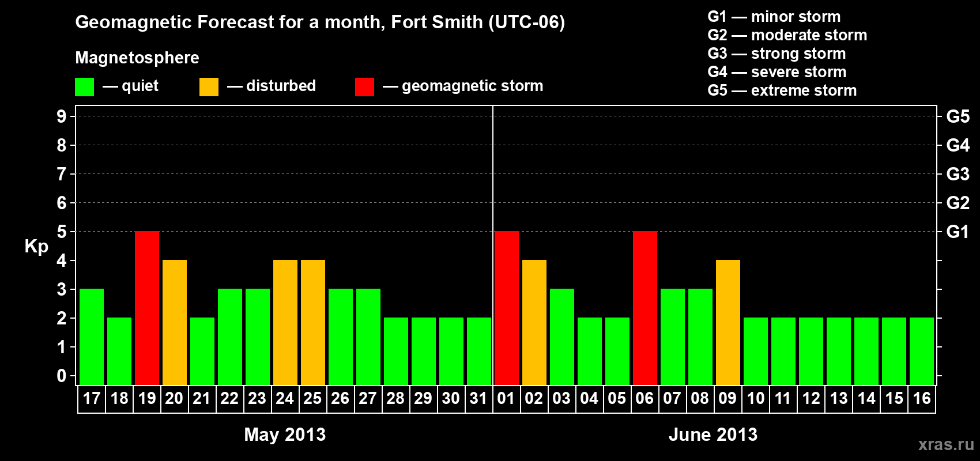Click date label 09 on the axis
The image size is (980, 461).
tap(728, 399)
